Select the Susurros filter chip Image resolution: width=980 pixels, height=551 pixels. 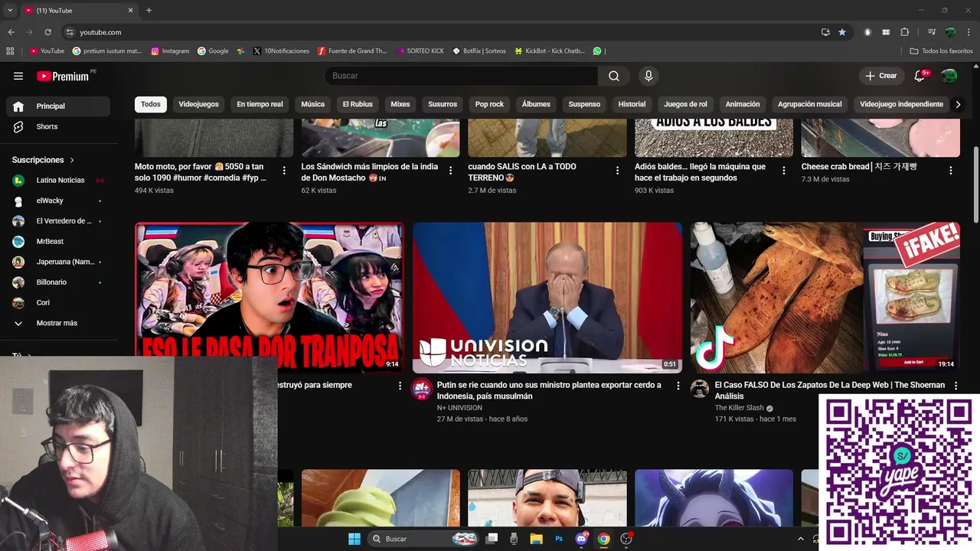[x=443, y=104]
